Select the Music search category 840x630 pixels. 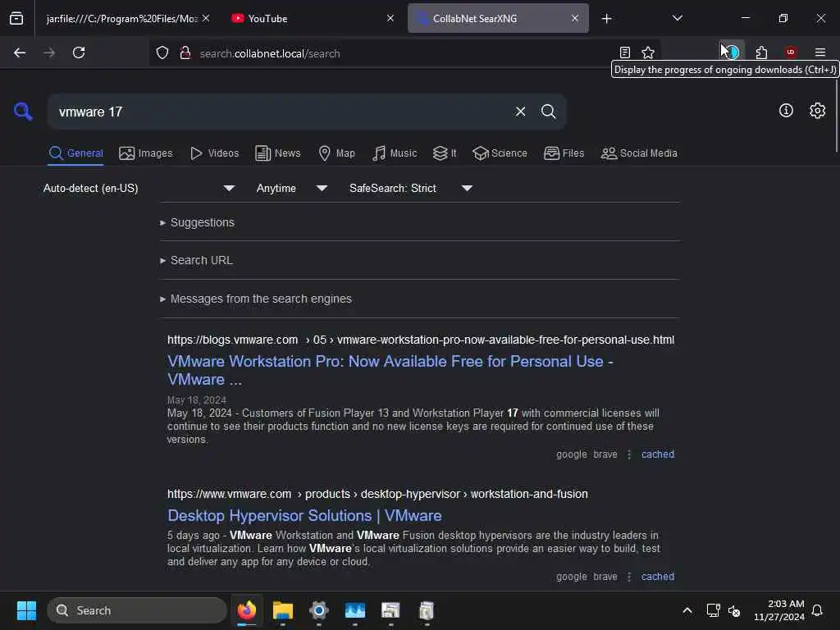pos(395,153)
